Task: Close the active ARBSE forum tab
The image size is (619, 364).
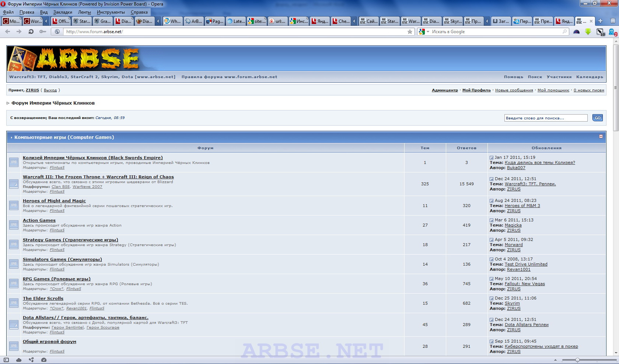Action: pos(591,21)
